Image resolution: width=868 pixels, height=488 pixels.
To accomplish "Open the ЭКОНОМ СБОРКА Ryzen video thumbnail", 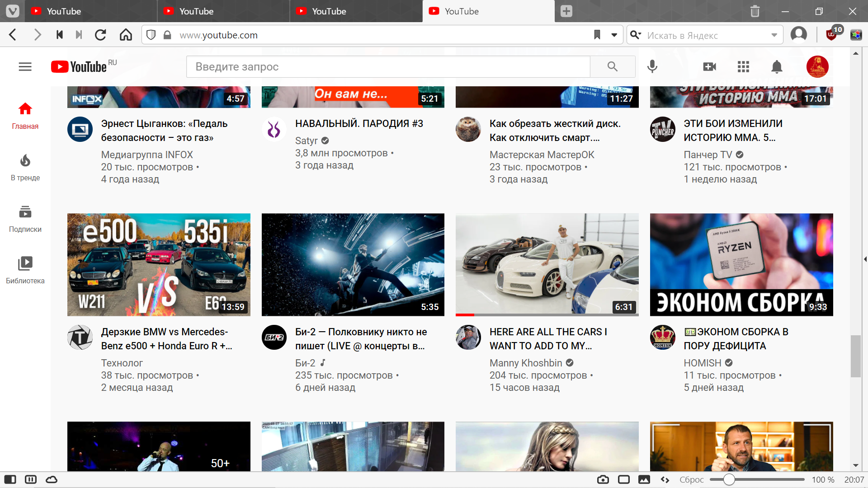I will [741, 264].
